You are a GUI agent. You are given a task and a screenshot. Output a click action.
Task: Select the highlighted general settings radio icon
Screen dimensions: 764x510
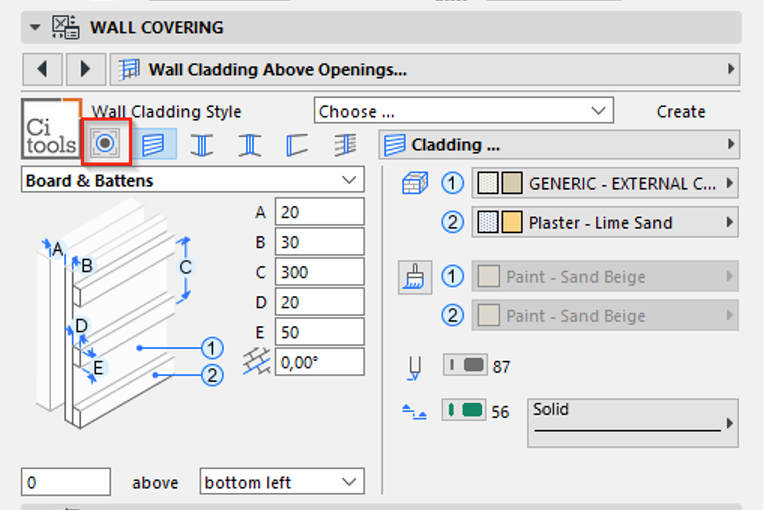106,143
